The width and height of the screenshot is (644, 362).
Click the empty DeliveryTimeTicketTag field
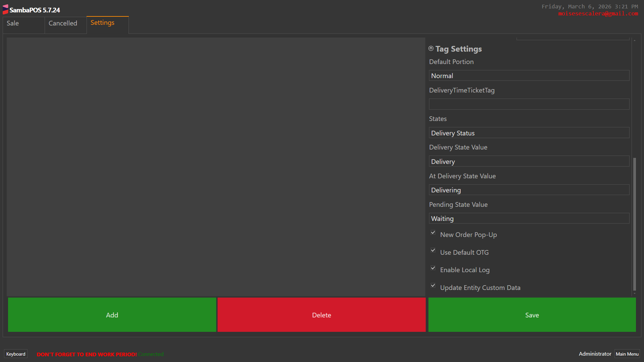[x=529, y=104]
